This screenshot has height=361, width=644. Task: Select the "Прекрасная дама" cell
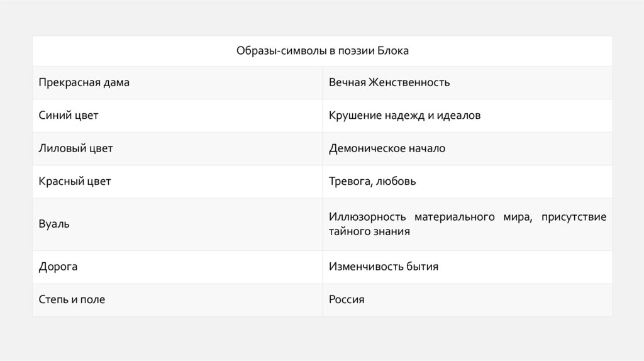pos(84,83)
